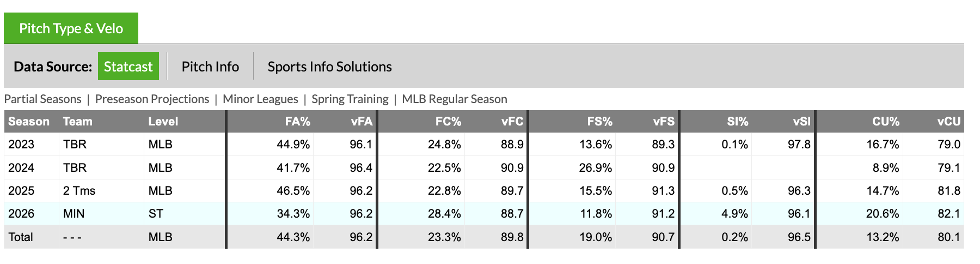Toggle the Partial Seasons filter
Screen dimensions: 980x264
coord(42,99)
